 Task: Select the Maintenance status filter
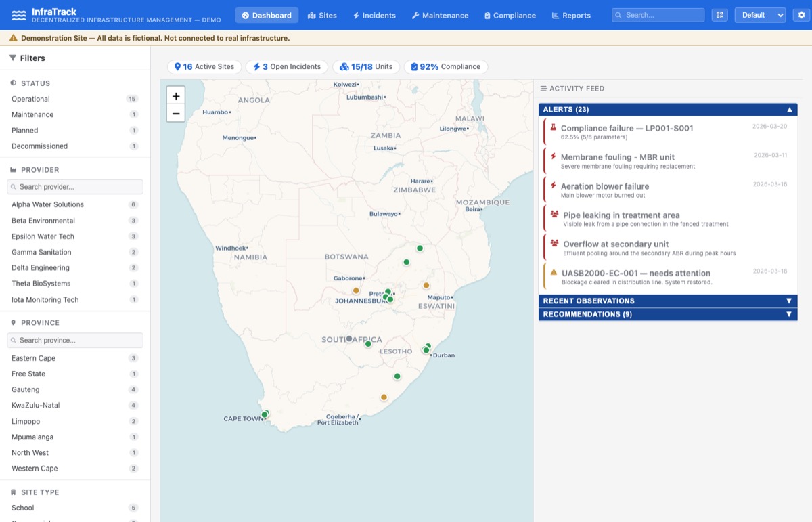point(32,114)
